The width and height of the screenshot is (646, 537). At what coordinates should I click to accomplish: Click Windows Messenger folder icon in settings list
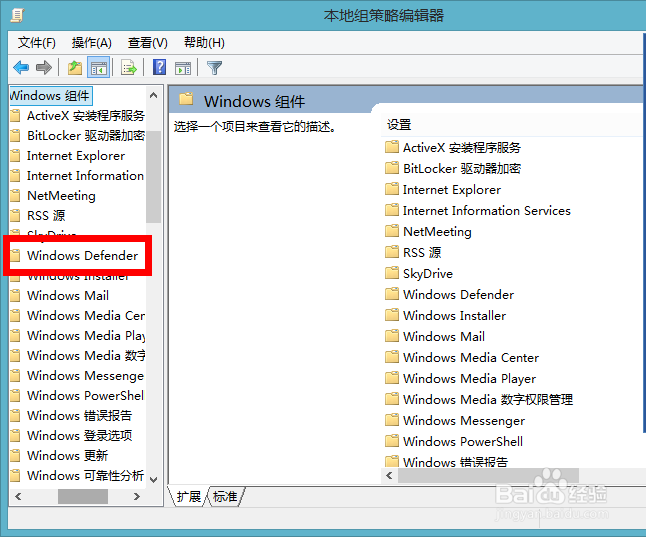point(392,420)
